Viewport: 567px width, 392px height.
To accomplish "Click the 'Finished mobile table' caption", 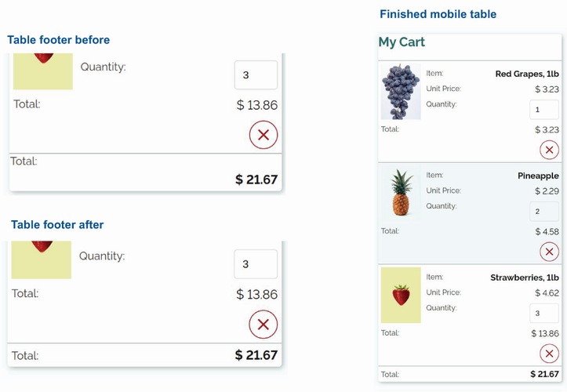I will coord(438,14).
